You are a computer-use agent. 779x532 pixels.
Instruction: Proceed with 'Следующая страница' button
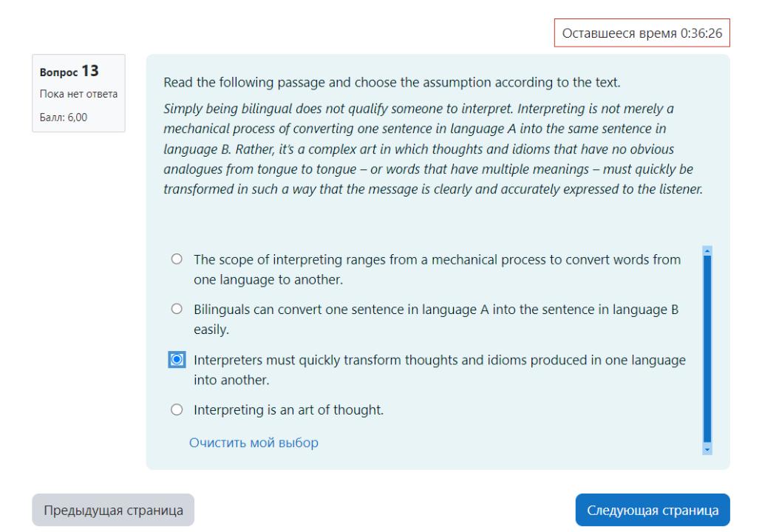point(653,510)
